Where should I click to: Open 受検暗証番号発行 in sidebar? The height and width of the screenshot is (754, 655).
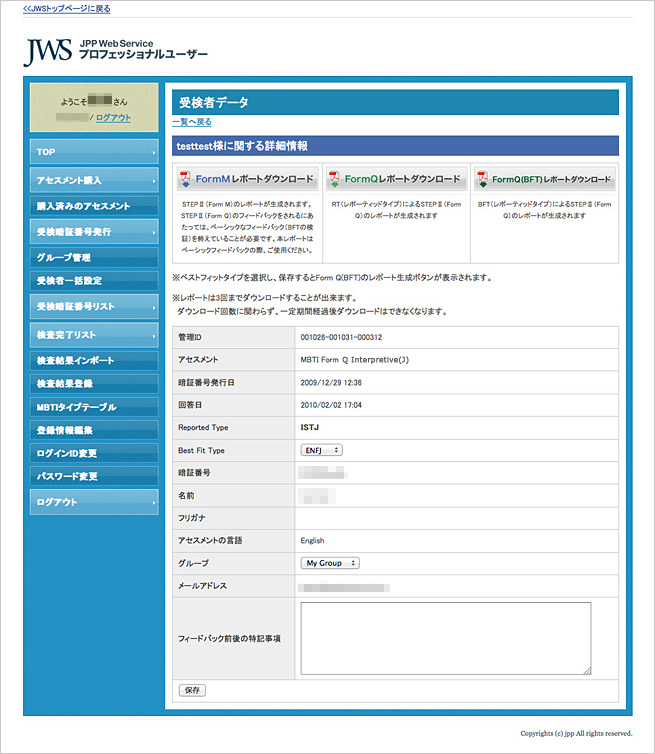(93, 232)
